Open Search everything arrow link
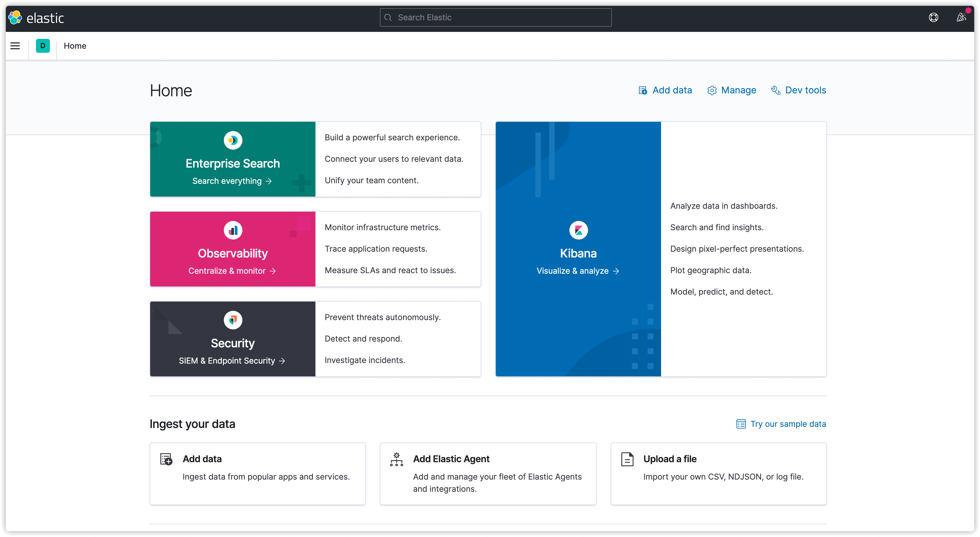 coord(232,181)
